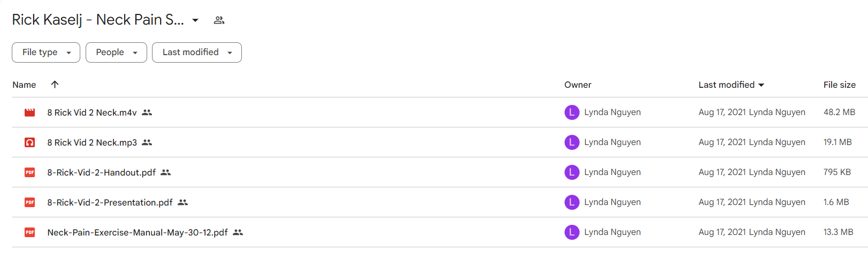Screen dimensions: 868x258
Task: Click the audio headphone icon for Neck.mp3
Action: pyautogui.click(x=30, y=142)
